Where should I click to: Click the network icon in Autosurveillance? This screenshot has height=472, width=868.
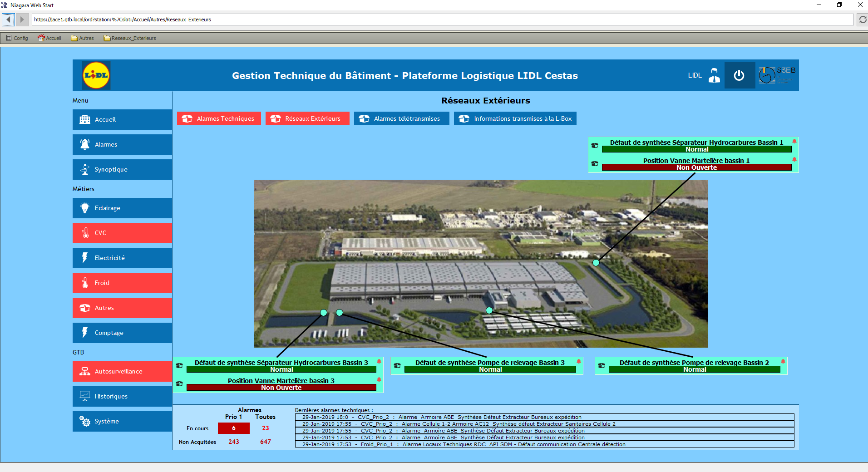[x=85, y=371]
